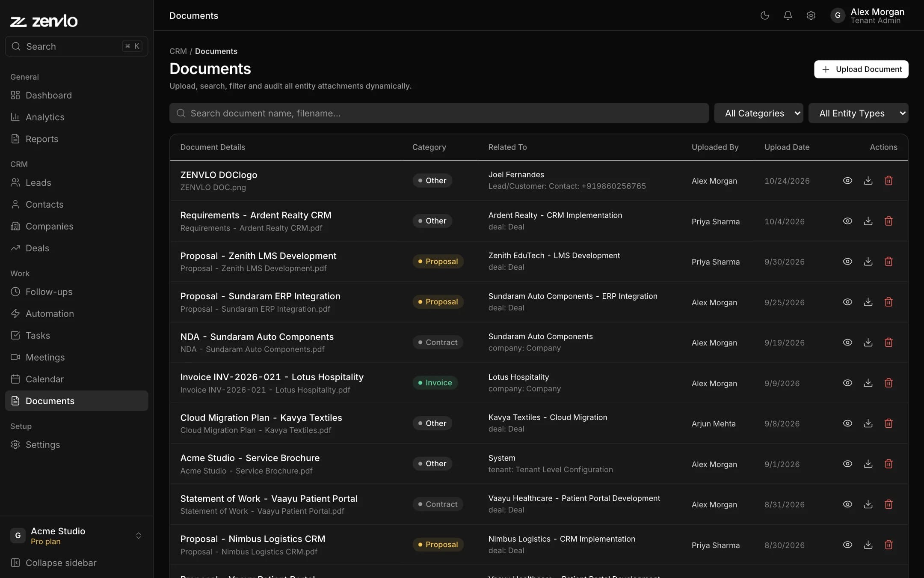Click CRM breadcrumb link

(x=178, y=51)
